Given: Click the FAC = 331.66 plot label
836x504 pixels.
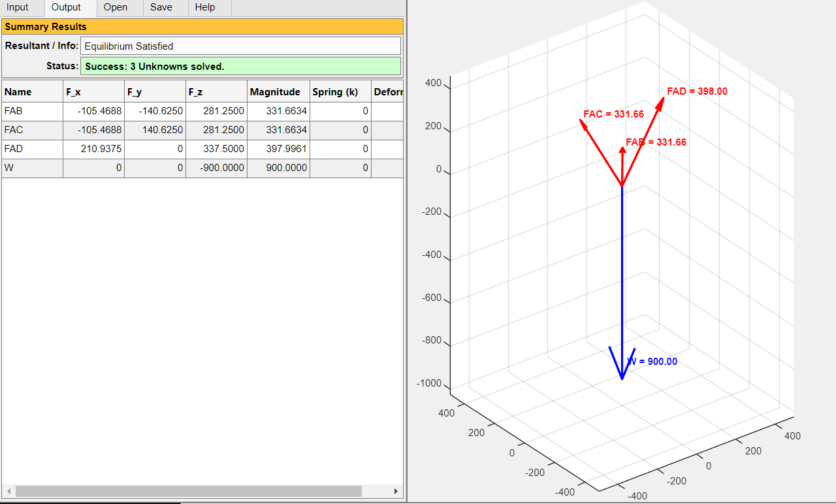Looking at the screenshot, I should tap(613, 114).
